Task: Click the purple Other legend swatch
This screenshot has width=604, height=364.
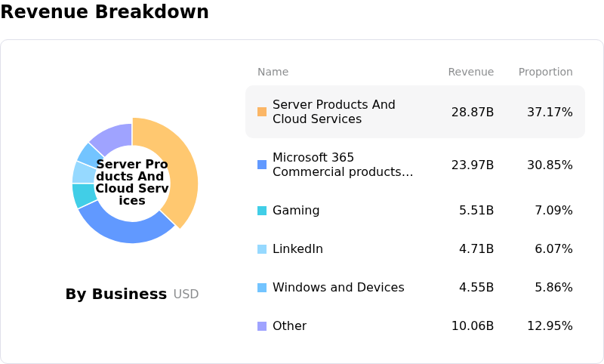Action: (262, 326)
